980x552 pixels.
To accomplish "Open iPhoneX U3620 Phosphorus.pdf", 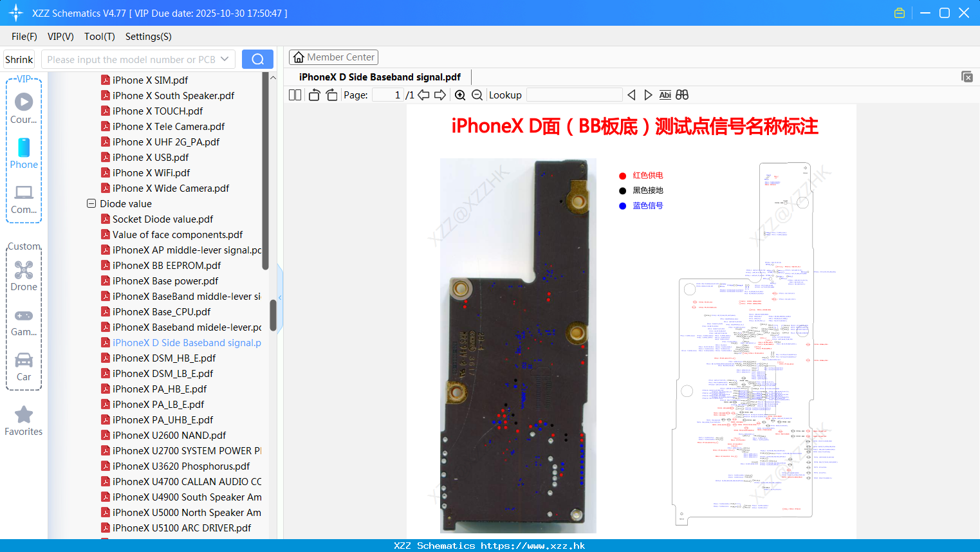I will (181, 466).
